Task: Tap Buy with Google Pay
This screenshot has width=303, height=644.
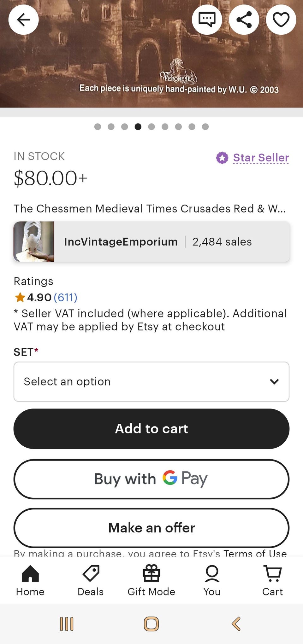Action: (151, 479)
